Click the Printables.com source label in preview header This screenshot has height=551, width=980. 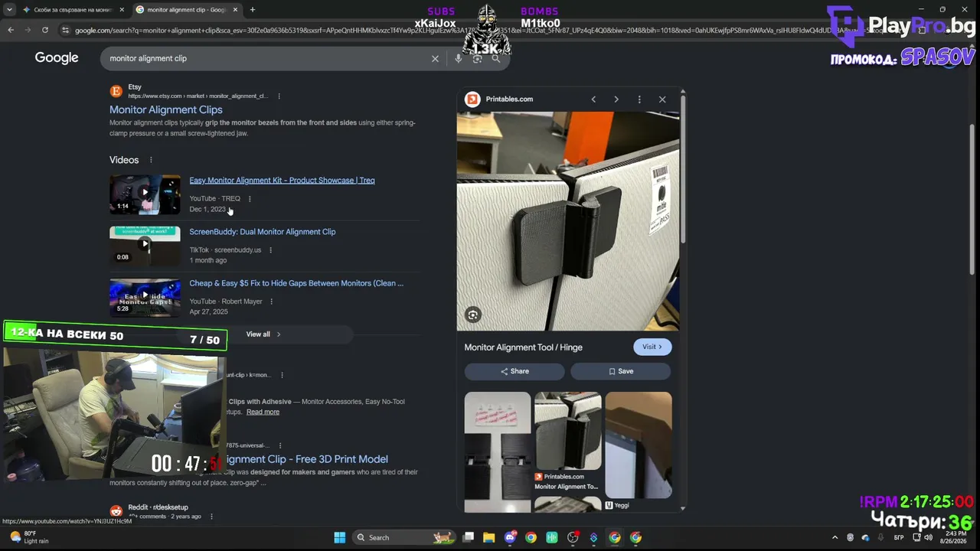pos(509,99)
